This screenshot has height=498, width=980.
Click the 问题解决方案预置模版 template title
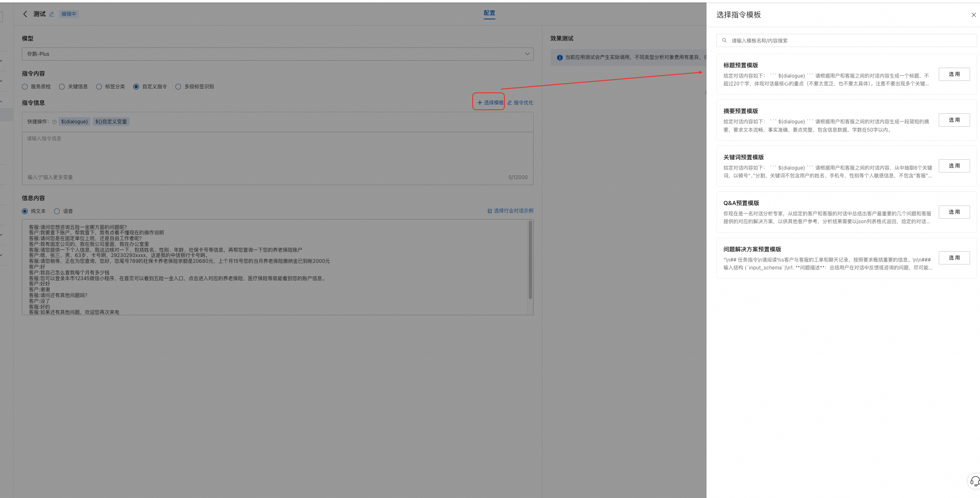752,249
